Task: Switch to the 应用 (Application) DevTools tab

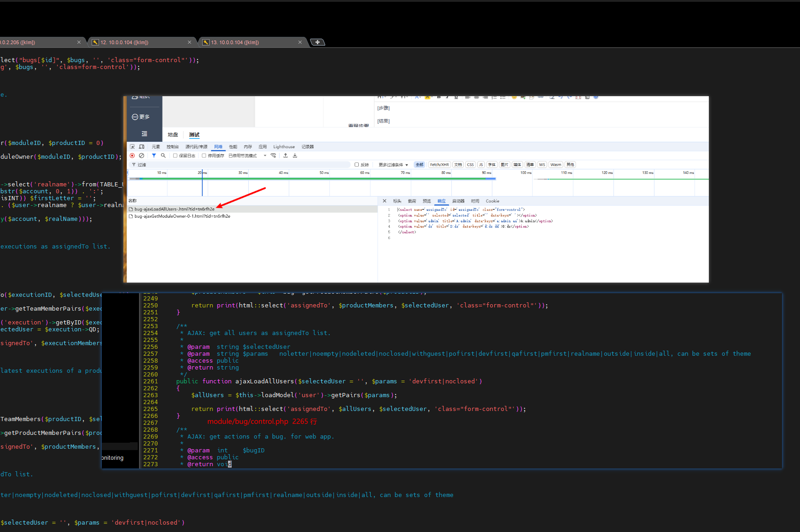Action: [x=263, y=147]
